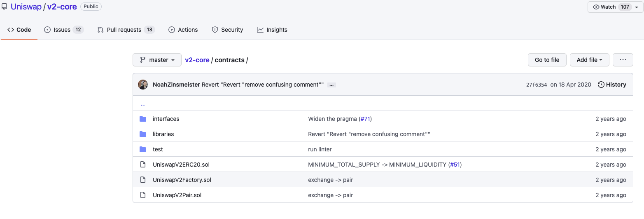Click the History clock icon
The height and width of the screenshot is (219, 644).
pyautogui.click(x=601, y=85)
